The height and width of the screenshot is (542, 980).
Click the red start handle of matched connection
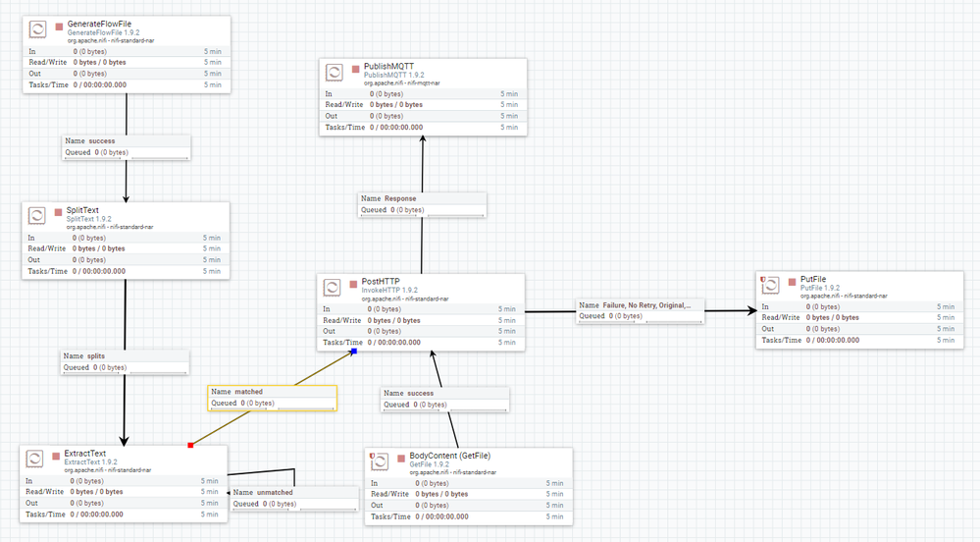pos(190,445)
